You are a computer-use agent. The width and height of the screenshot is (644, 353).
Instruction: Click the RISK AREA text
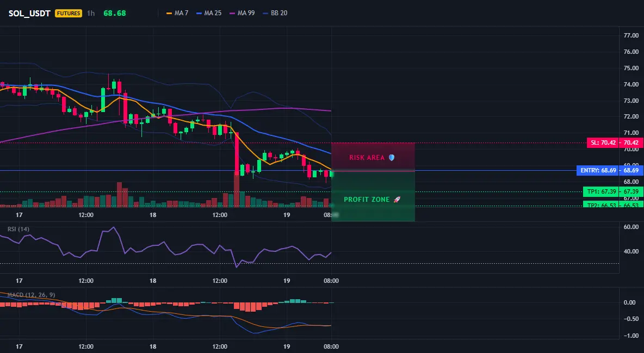click(367, 158)
